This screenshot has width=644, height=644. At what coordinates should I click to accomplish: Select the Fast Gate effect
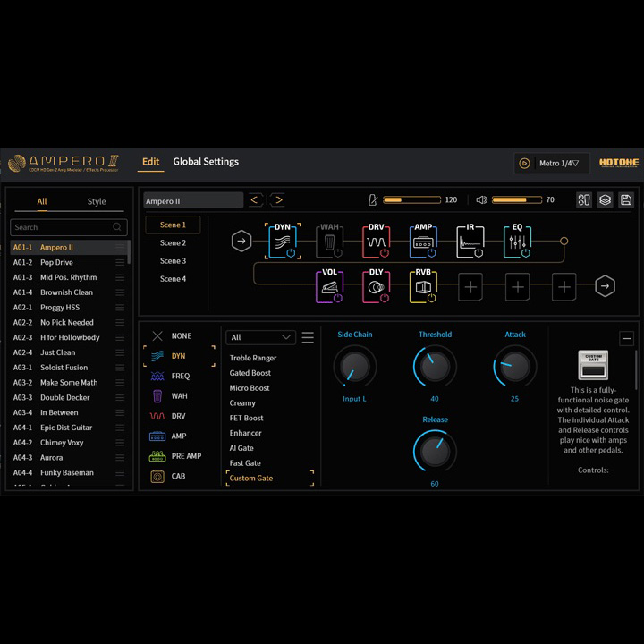pyautogui.click(x=245, y=463)
